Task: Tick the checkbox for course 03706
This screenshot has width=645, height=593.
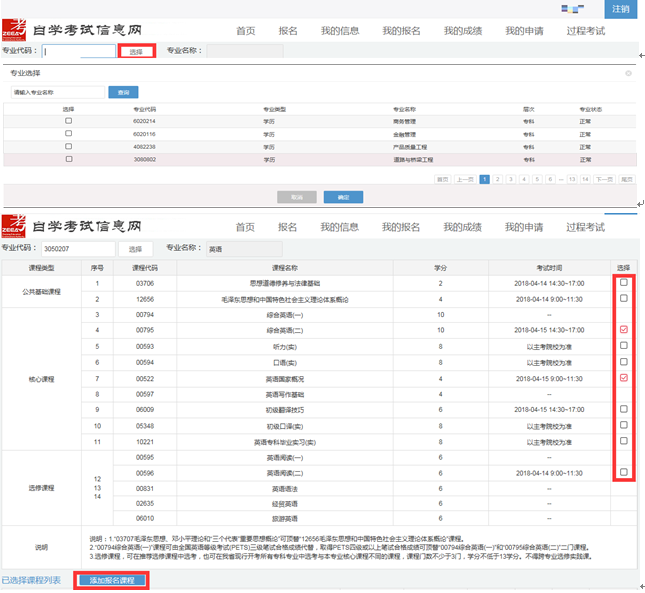Action: click(x=624, y=283)
